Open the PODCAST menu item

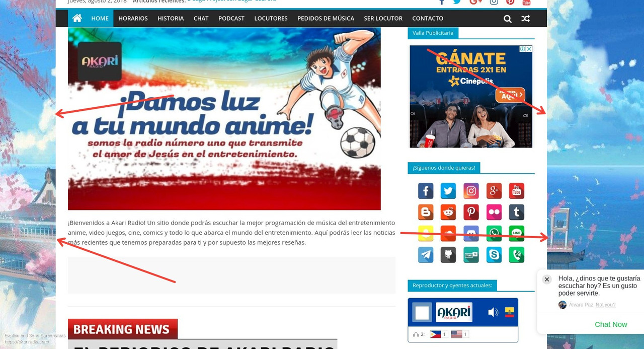pyautogui.click(x=231, y=18)
